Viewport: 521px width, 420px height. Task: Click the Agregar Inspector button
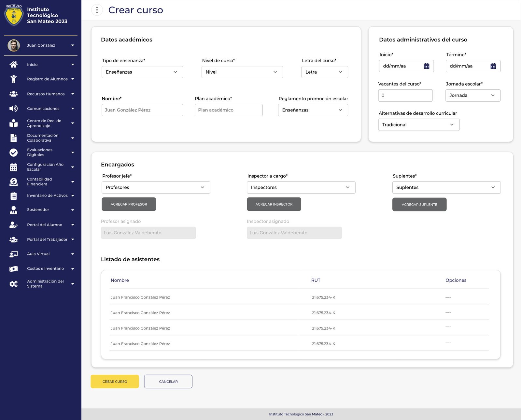pyautogui.click(x=274, y=204)
